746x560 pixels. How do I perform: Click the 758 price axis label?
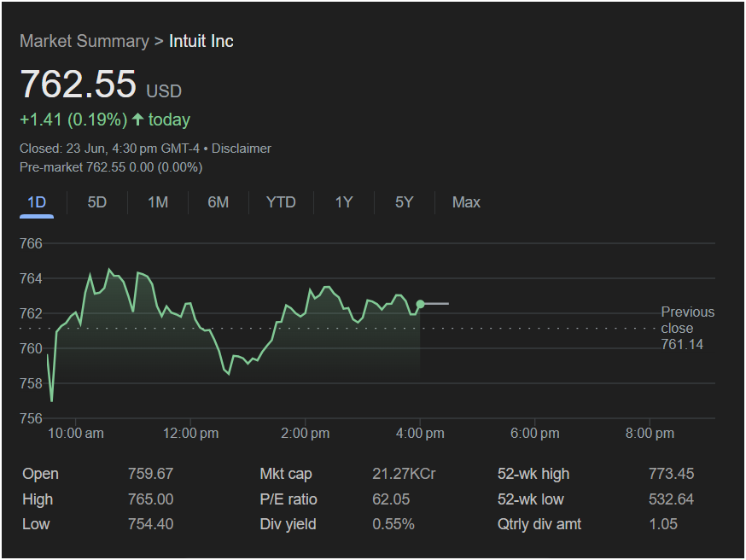tap(31, 383)
